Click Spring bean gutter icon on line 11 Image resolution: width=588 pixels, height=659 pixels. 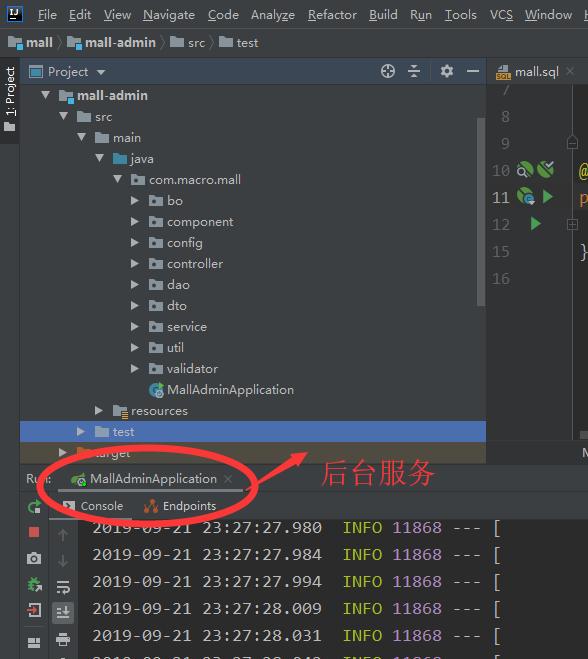(x=525, y=196)
